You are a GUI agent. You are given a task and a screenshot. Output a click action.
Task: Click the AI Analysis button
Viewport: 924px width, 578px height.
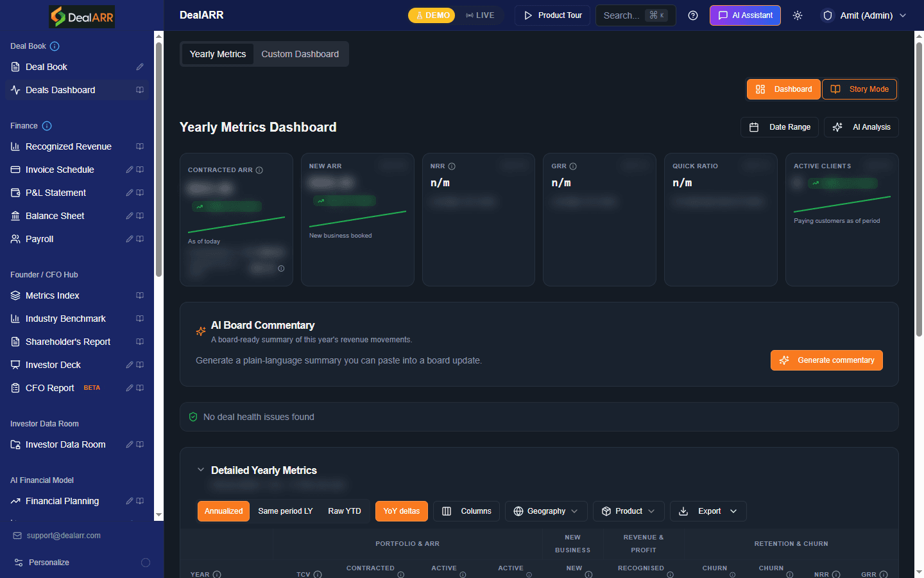click(x=861, y=127)
